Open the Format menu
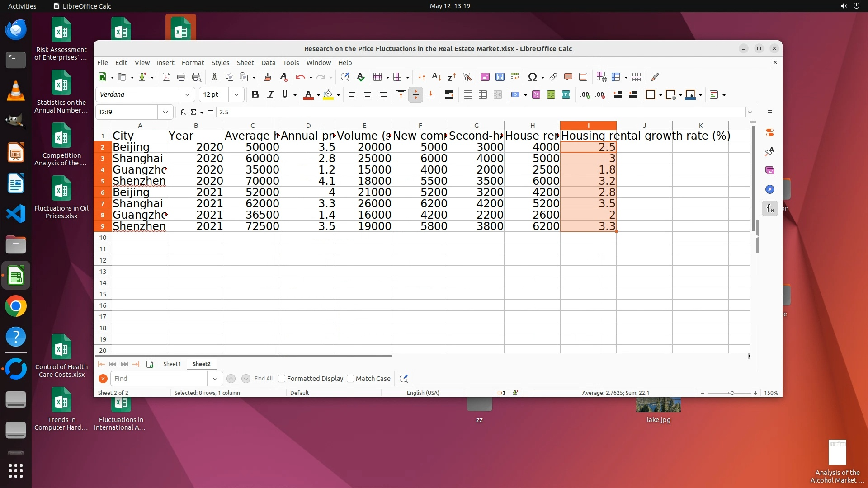The height and width of the screenshot is (488, 868). (x=193, y=63)
